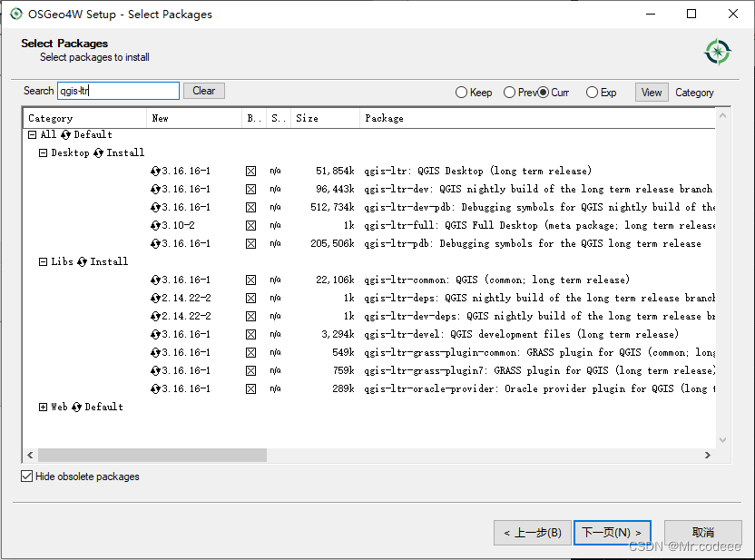The height and width of the screenshot is (560, 755).
Task: Click the horizontal scrollbar left arrow
Action: pos(30,455)
